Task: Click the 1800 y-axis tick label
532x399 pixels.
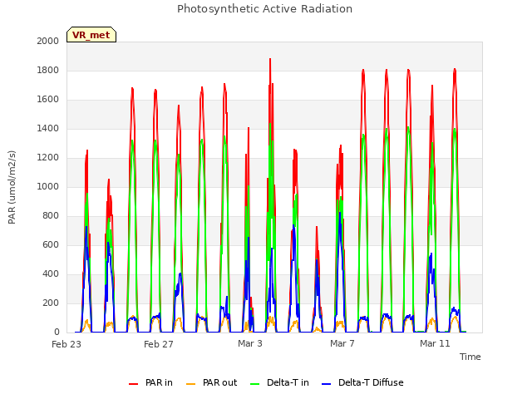Action: click(48, 70)
